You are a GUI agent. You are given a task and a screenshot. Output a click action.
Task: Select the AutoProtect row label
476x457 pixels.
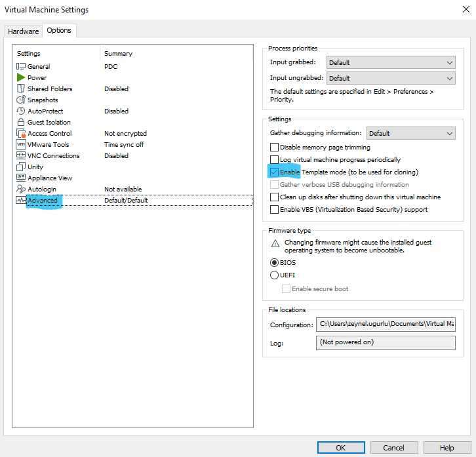(45, 111)
